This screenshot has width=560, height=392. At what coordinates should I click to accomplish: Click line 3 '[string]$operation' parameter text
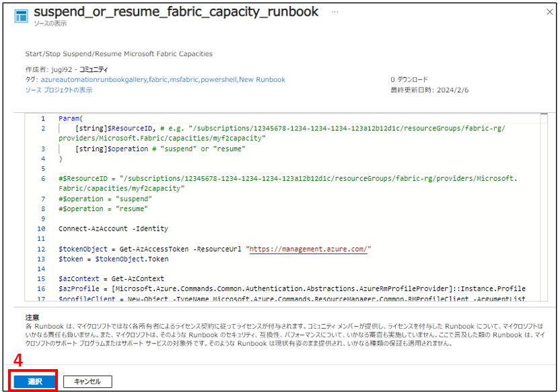pos(112,149)
